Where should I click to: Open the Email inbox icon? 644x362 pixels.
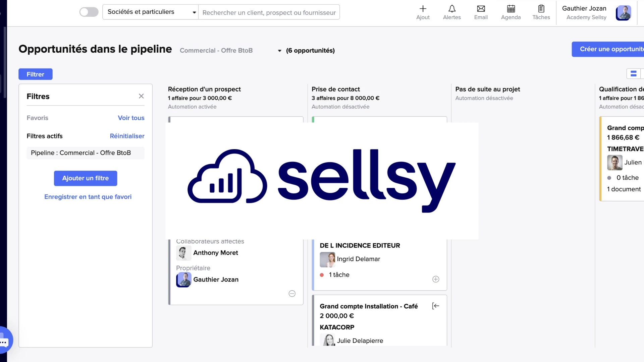(481, 12)
